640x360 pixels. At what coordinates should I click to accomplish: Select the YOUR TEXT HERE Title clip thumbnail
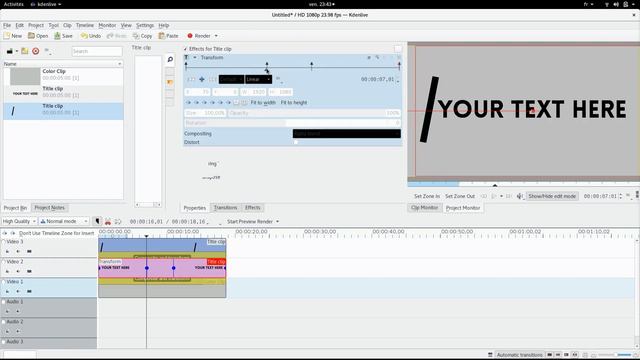25,93
